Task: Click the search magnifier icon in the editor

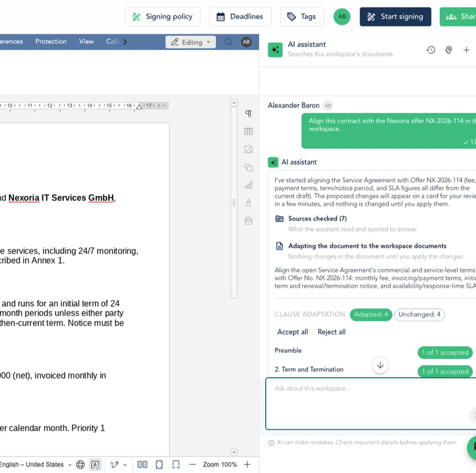Action: tap(228, 42)
